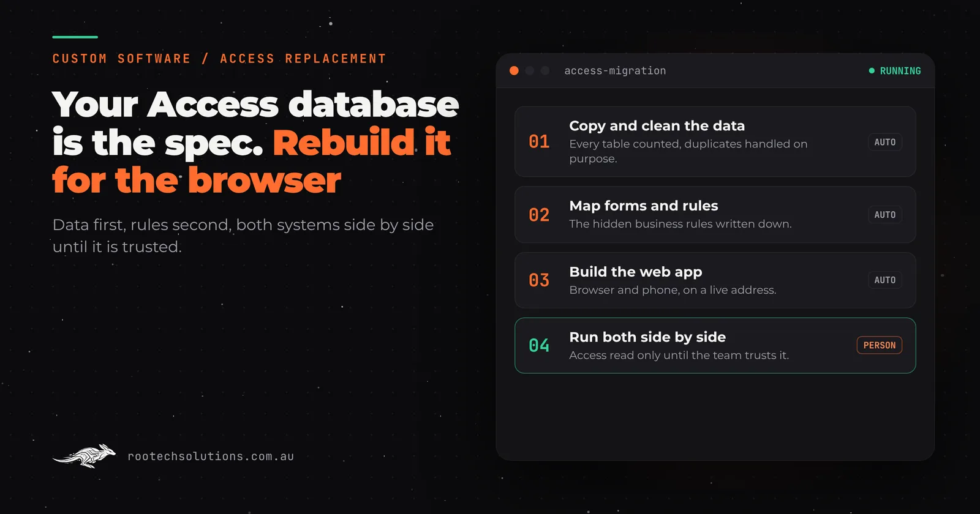Click the access-migration window title

point(615,71)
